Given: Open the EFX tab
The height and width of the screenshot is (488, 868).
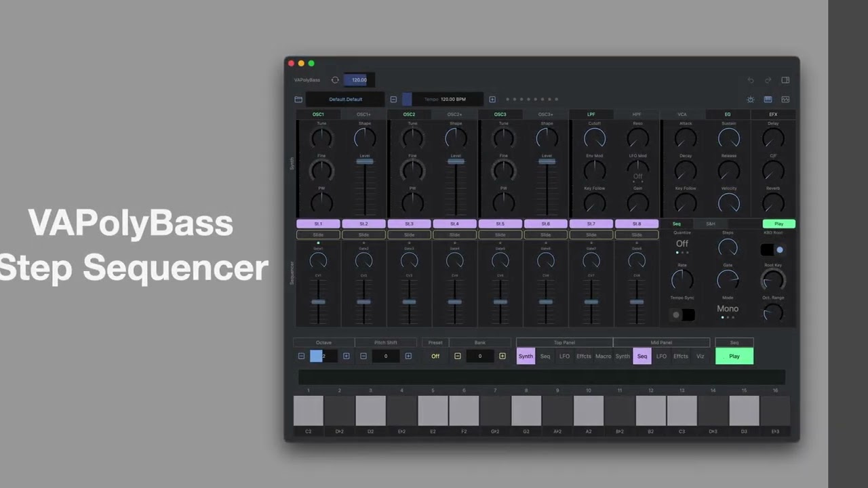Looking at the screenshot, I should pos(773,115).
